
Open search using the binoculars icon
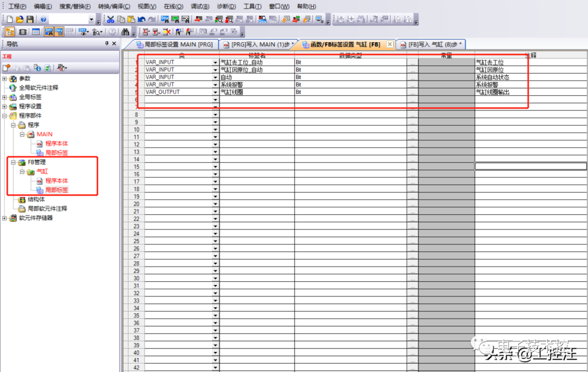(x=125, y=32)
